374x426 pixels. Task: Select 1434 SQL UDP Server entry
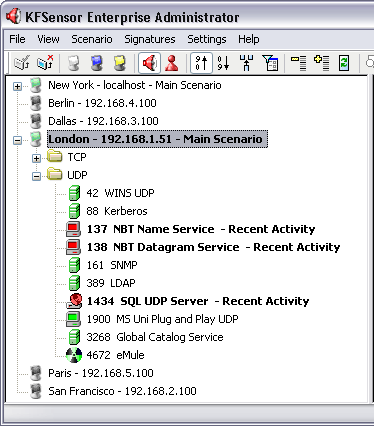click(x=198, y=301)
